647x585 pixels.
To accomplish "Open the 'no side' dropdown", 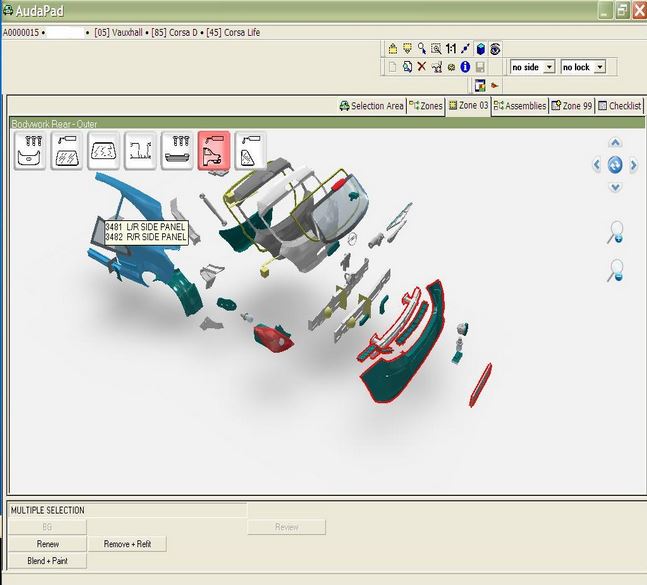I will point(532,67).
